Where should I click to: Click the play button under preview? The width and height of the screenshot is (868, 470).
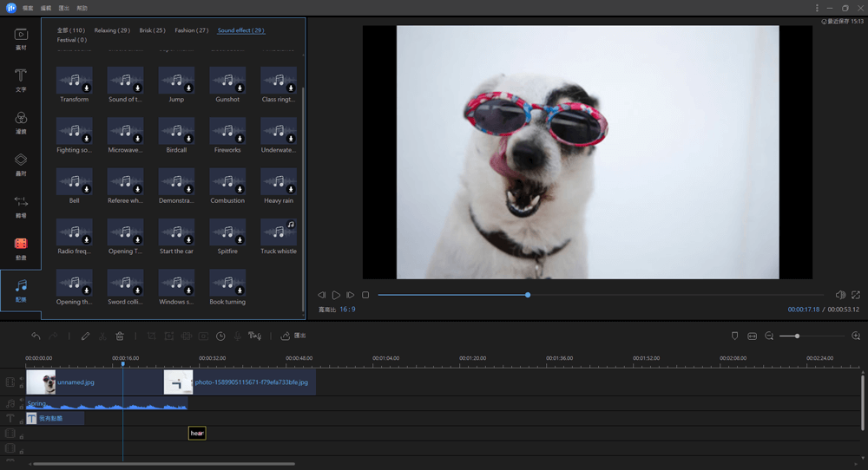[336, 295]
